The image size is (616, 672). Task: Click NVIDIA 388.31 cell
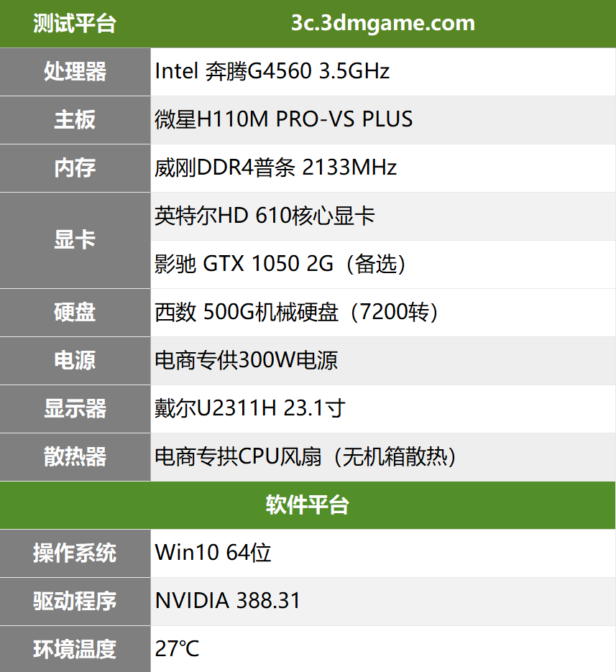383,602
